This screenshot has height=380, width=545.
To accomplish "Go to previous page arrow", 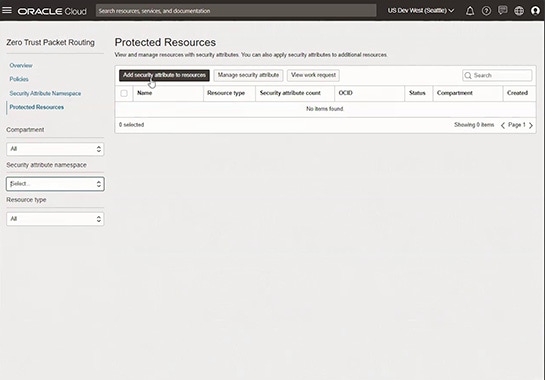I will tap(503, 125).
